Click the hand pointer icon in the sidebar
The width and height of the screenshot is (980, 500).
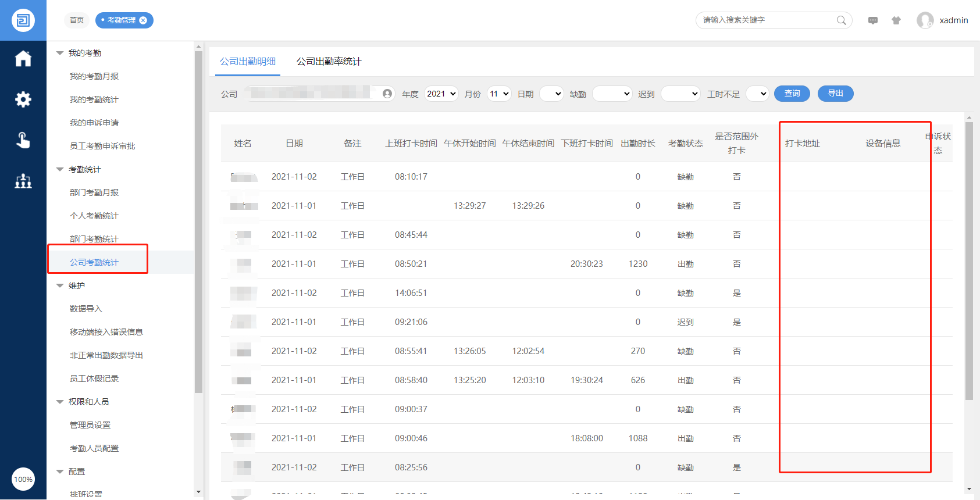click(23, 140)
